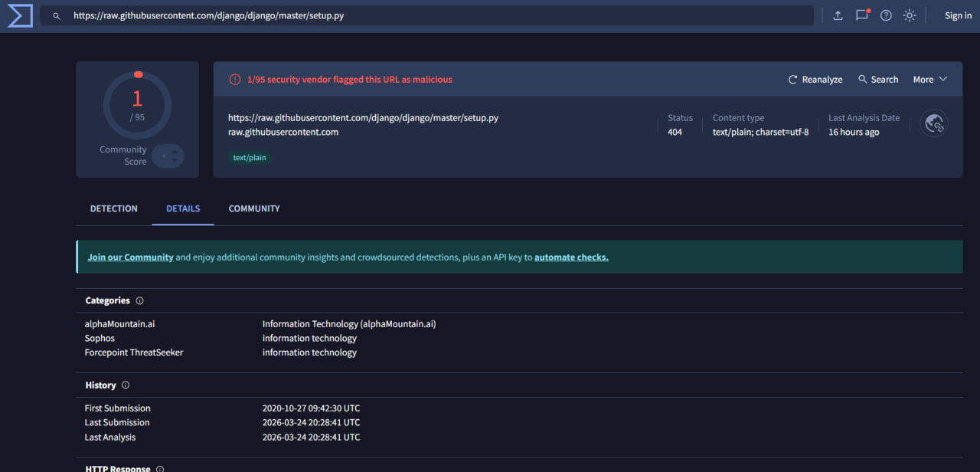Expand the HTTP Response section info

click(x=159, y=468)
